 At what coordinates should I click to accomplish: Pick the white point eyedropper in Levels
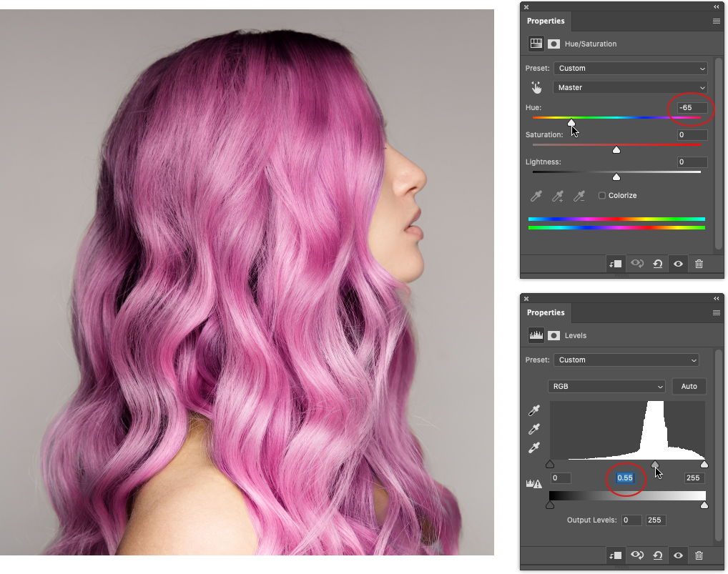534,447
